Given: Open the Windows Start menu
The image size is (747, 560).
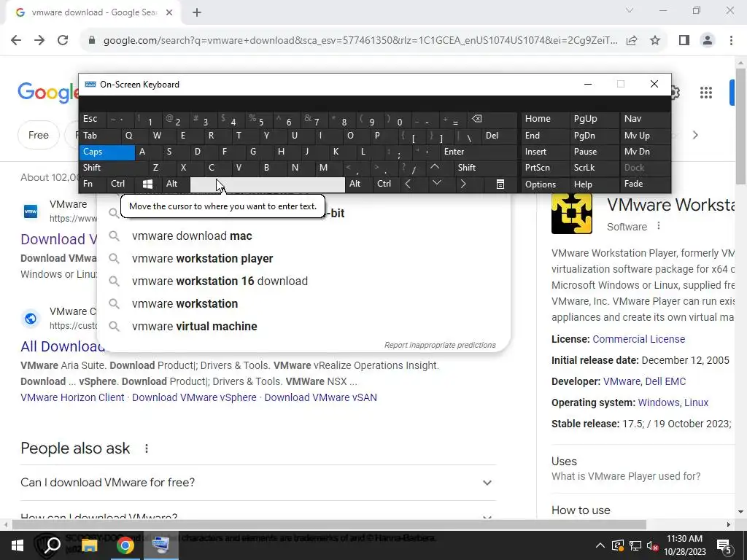Looking at the screenshot, I should point(18,545).
